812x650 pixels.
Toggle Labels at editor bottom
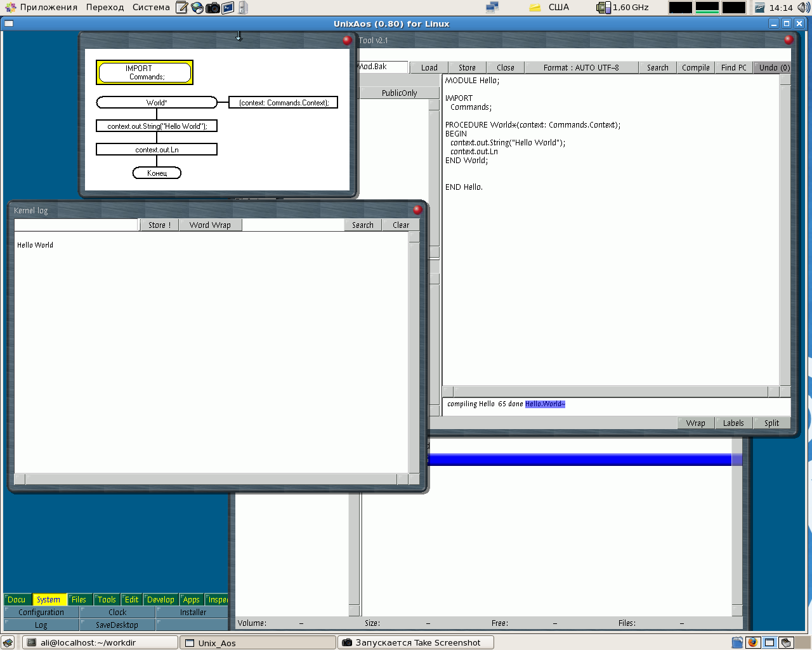tap(734, 423)
